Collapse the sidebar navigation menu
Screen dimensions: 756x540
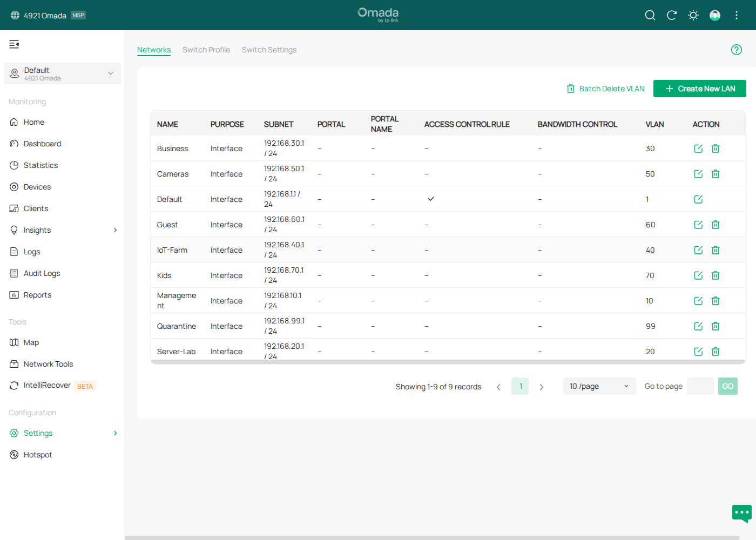(14, 44)
